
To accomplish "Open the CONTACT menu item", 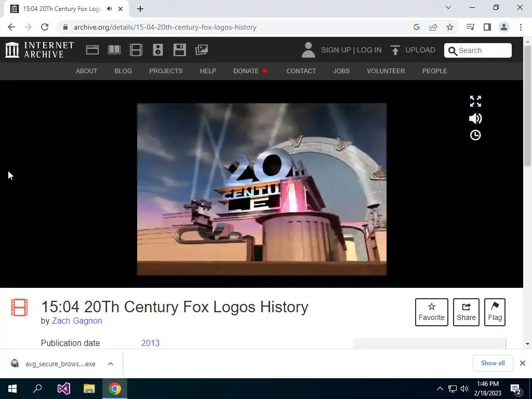I will [301, 71].
